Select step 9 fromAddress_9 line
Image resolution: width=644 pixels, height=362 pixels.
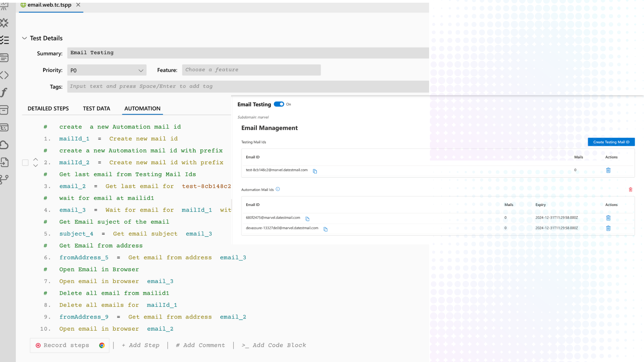coord(153,317)
